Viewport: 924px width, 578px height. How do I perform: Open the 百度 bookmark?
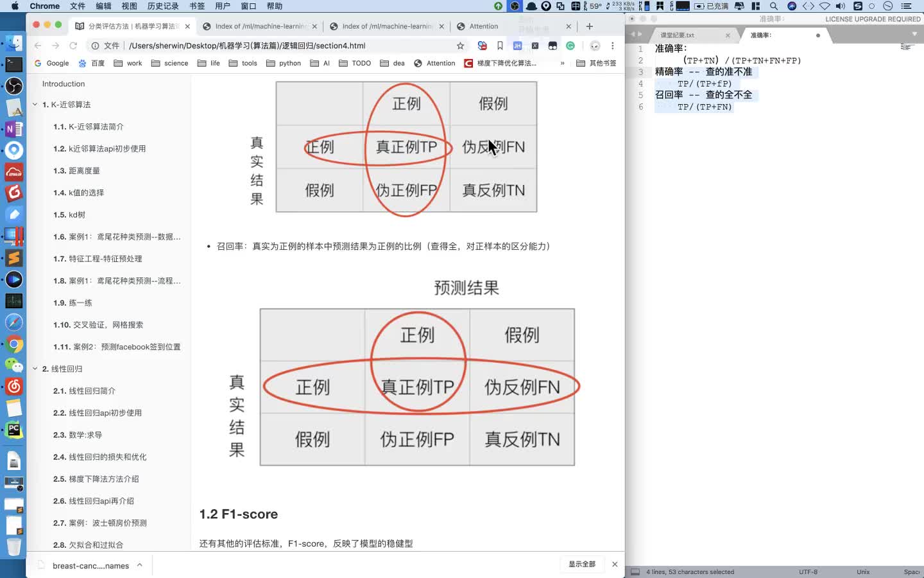click(x=92, y=63)
